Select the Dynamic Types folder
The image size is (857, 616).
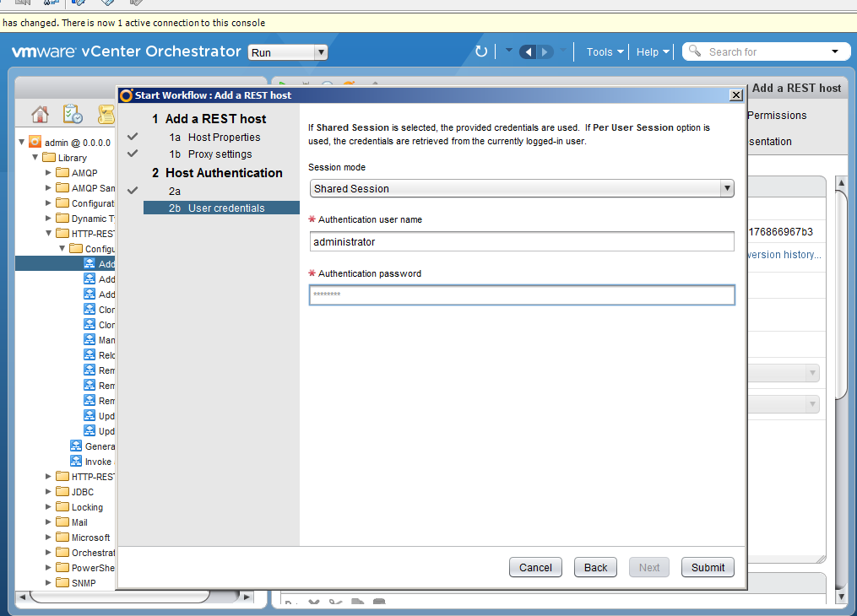[85, 219]
